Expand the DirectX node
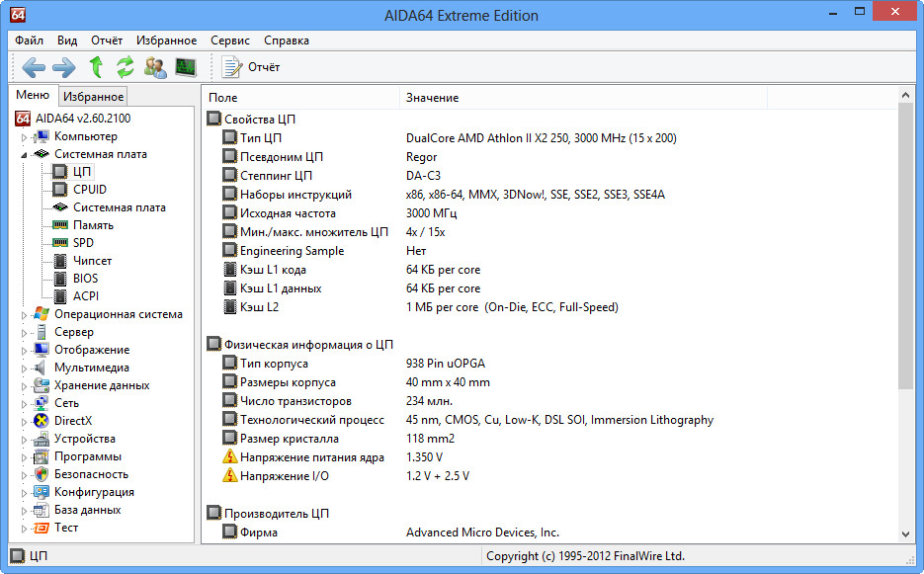Viewport: 924px width, 574px height. pyautogui.click(x=24, y=422)
